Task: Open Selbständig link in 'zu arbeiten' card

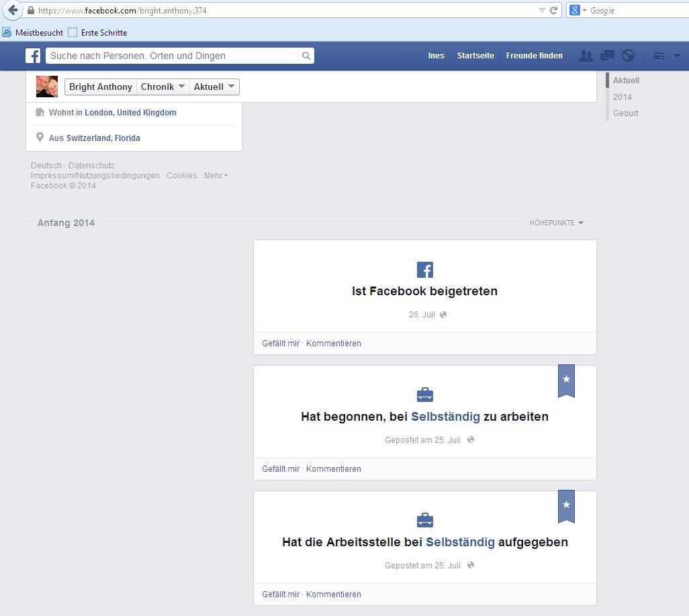Action: (x=445, y=417)
